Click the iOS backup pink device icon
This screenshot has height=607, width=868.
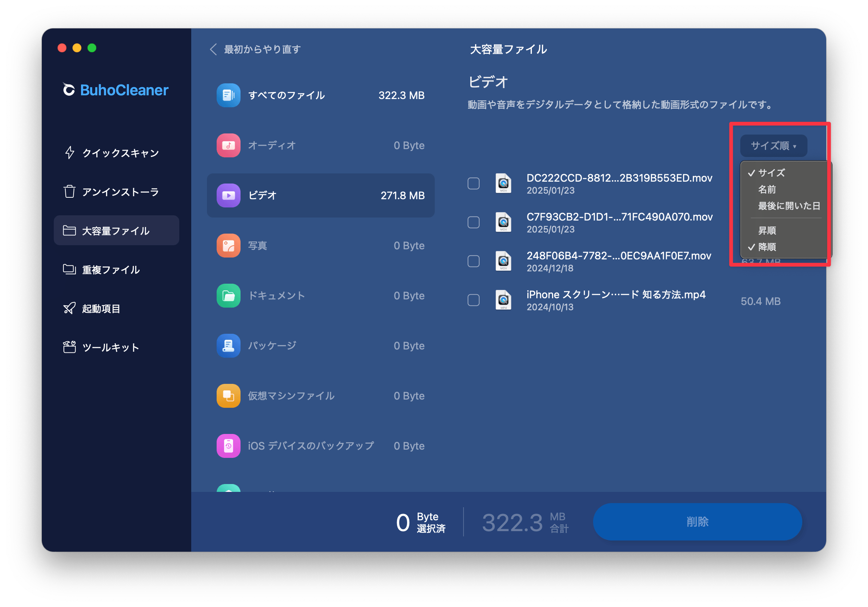tap(228, 446)
